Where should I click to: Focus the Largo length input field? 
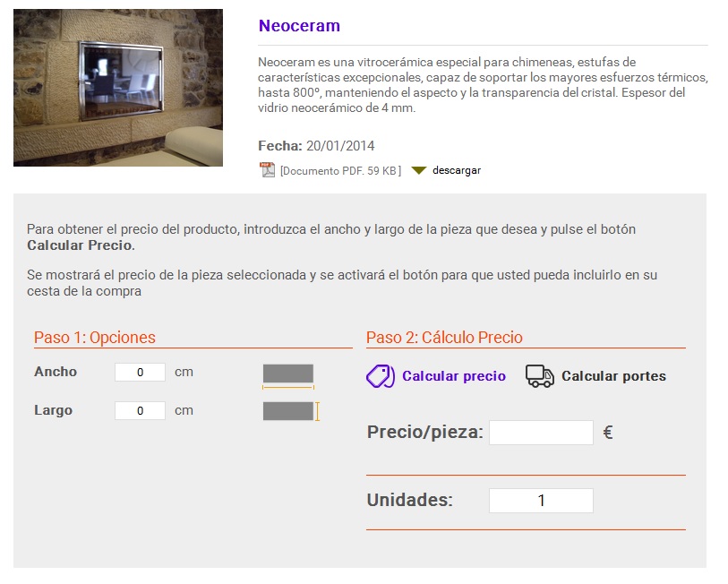141,411
